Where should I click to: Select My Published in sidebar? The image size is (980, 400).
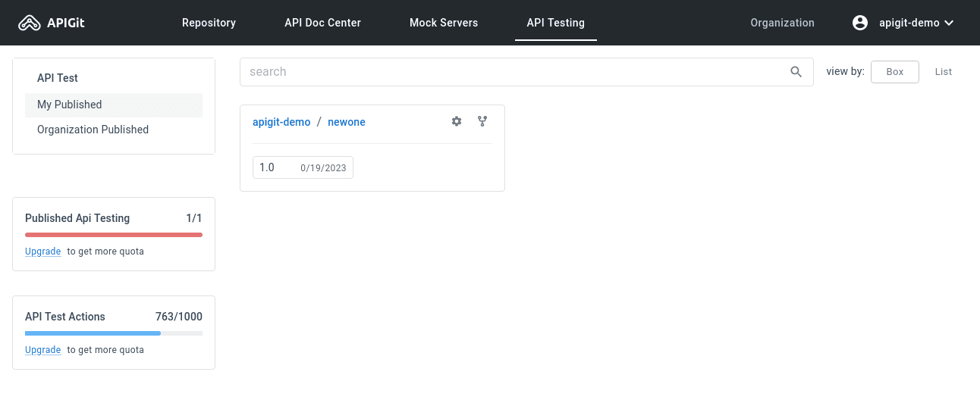[x=114, y=105]
